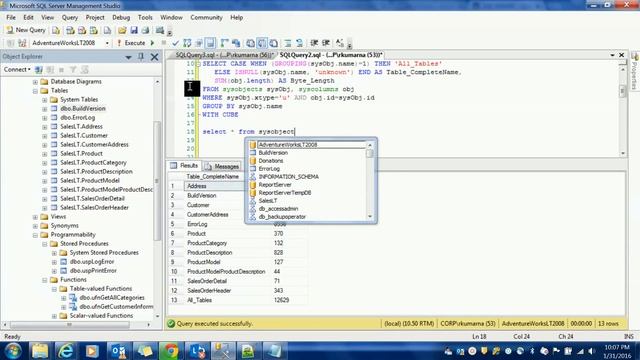Image resolution: width=640 pixels, height=360 pixels.
Task: Expand the Database Diagrams node
Action: [x=36, y=82]
